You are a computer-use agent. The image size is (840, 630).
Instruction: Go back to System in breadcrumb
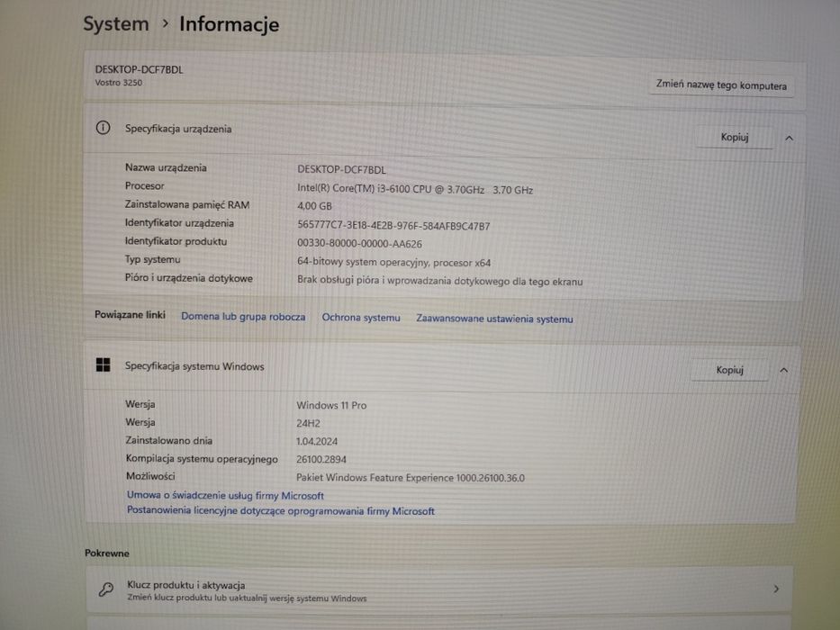coord(116,24)
